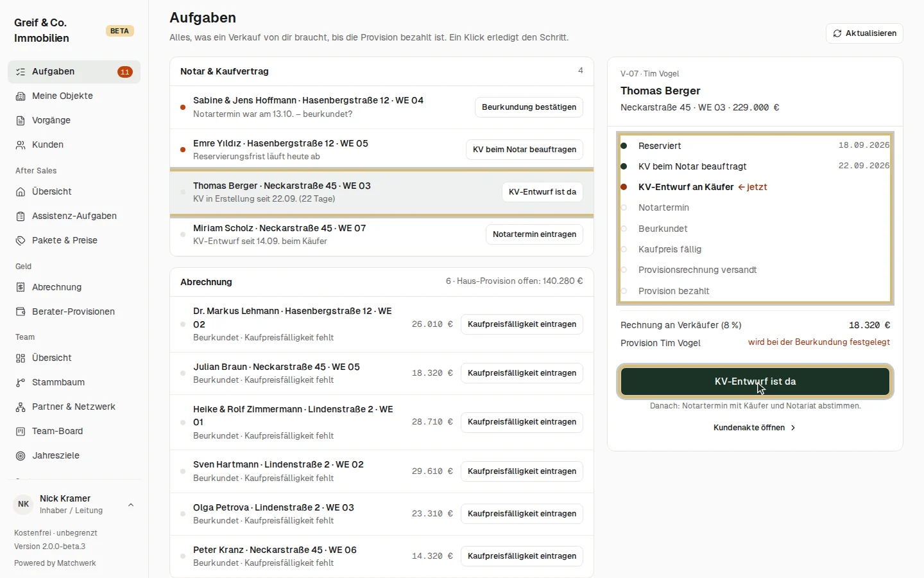Click the refresh icon in Aktualisieren
This screenshot has height=578, width=924.
(837, 33)
